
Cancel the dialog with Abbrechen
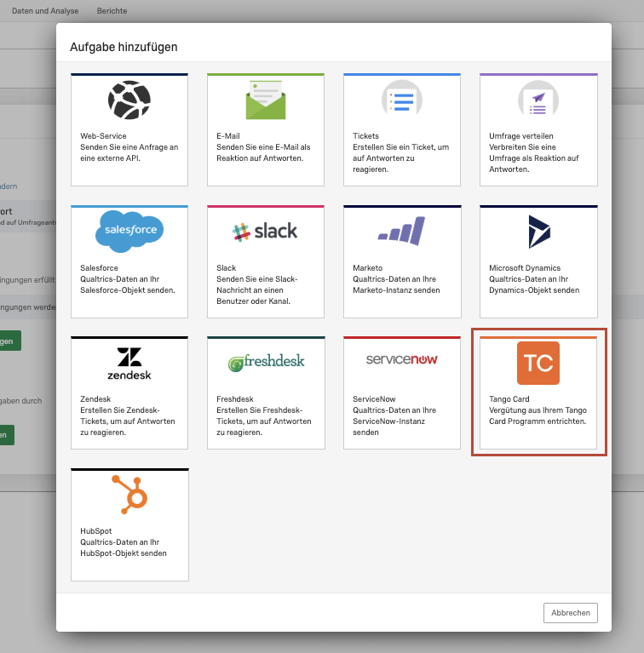point(570,613)
